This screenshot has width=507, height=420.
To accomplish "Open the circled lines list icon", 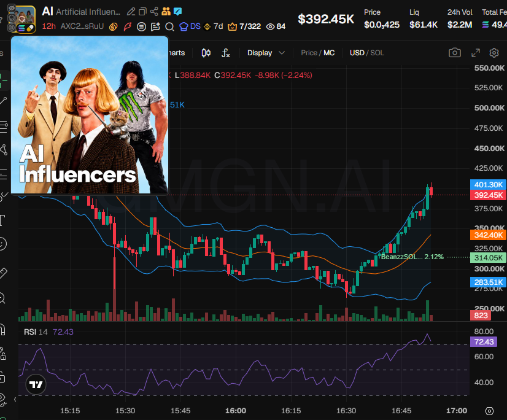I will [x=141, y=26].
